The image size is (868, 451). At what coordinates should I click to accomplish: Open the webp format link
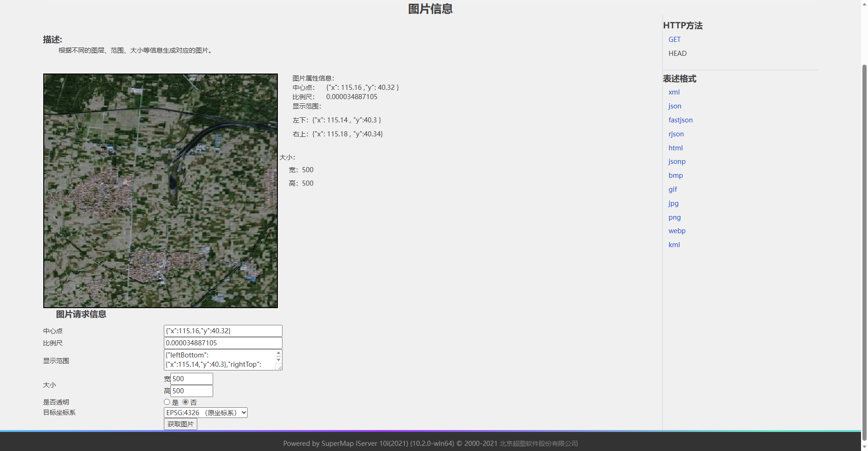(x=677, y=231)
